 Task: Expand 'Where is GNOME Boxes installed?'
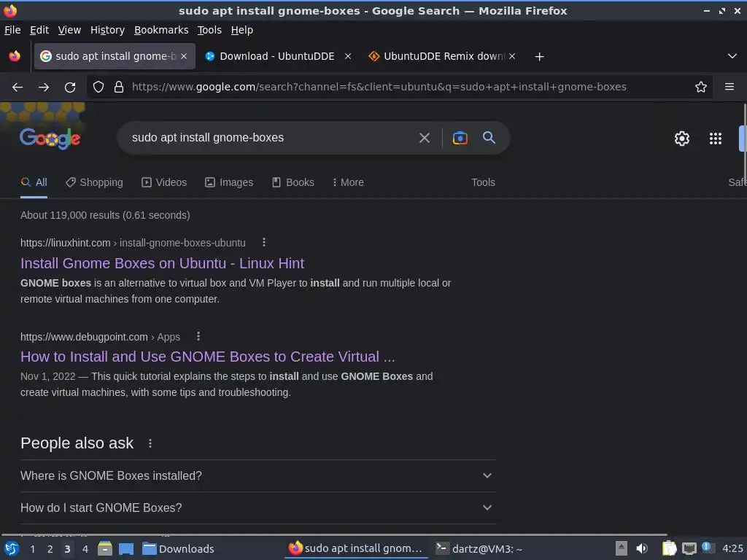click(258, 475)
